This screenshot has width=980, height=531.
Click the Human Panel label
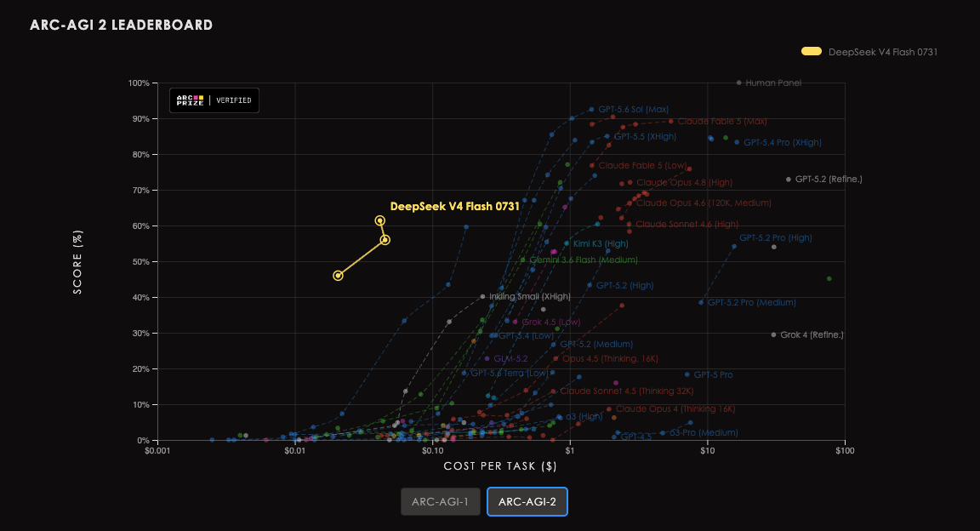coord(773,83)
